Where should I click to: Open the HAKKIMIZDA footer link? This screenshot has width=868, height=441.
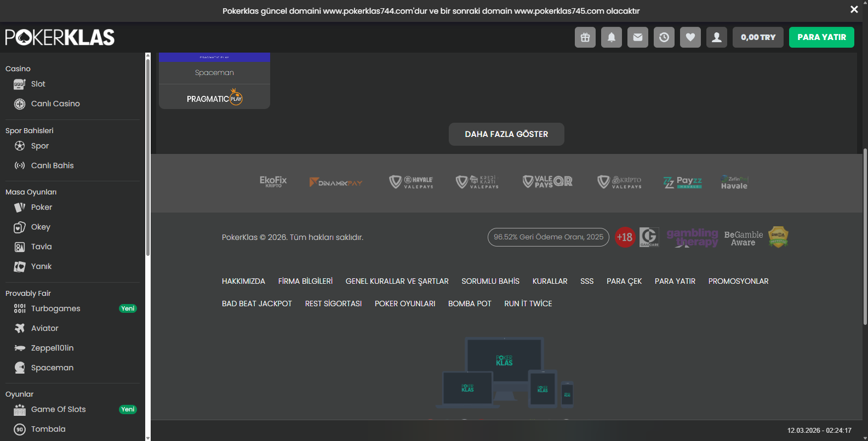243,281
